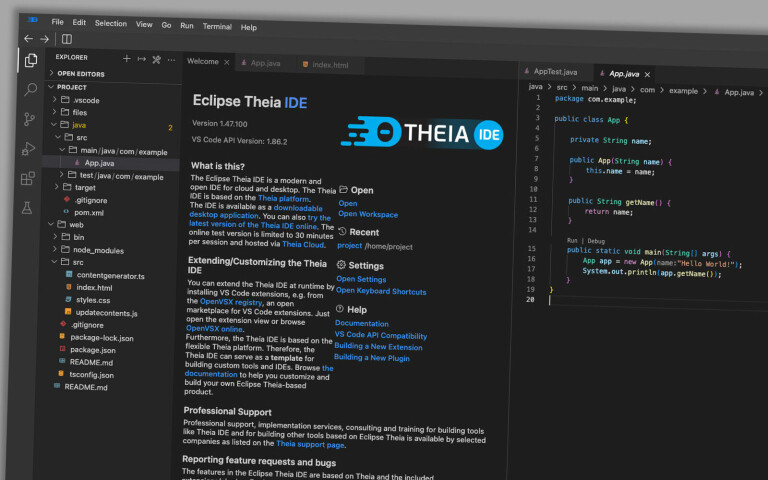
Task: Click Open Keyboard Shortcuts link
Action: click(x=381, y=291)
